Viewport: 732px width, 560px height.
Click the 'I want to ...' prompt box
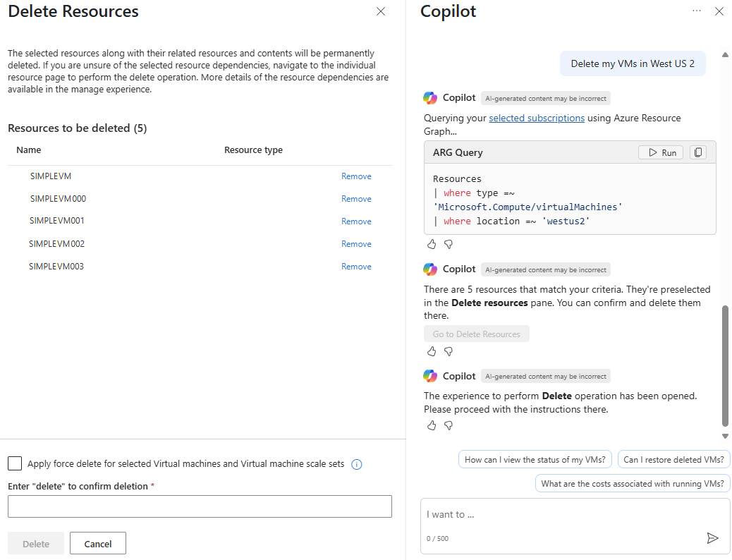click(x=564, y=515)
